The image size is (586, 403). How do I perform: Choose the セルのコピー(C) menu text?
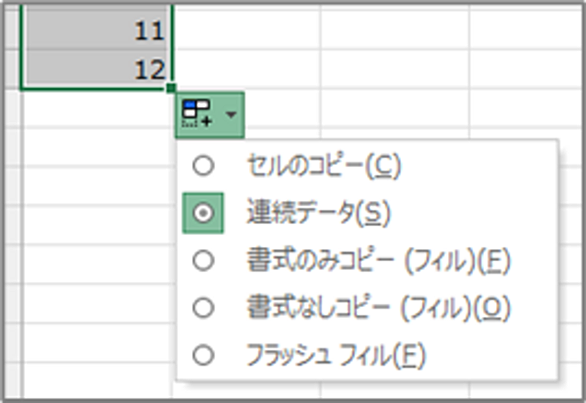tap(324, 166)
